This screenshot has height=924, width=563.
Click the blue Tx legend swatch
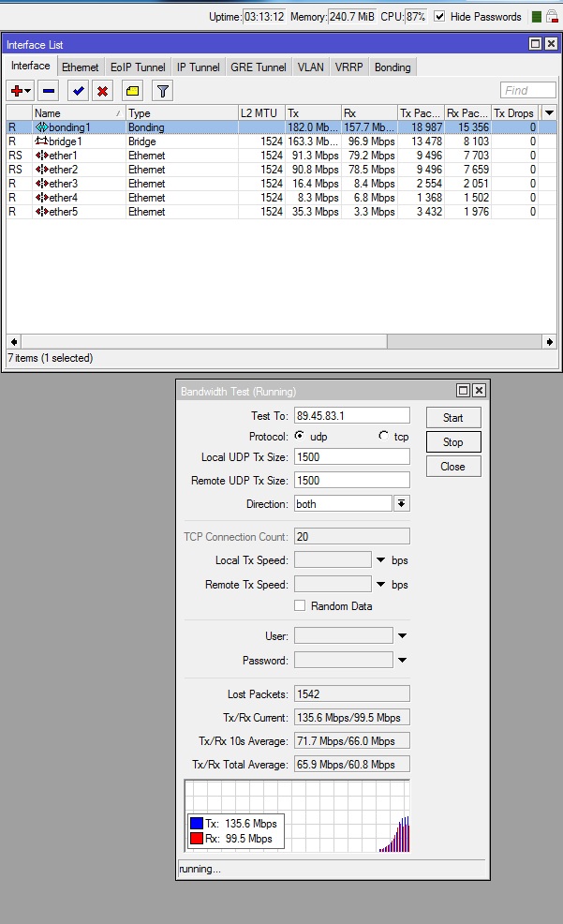[x=197, y=823]
